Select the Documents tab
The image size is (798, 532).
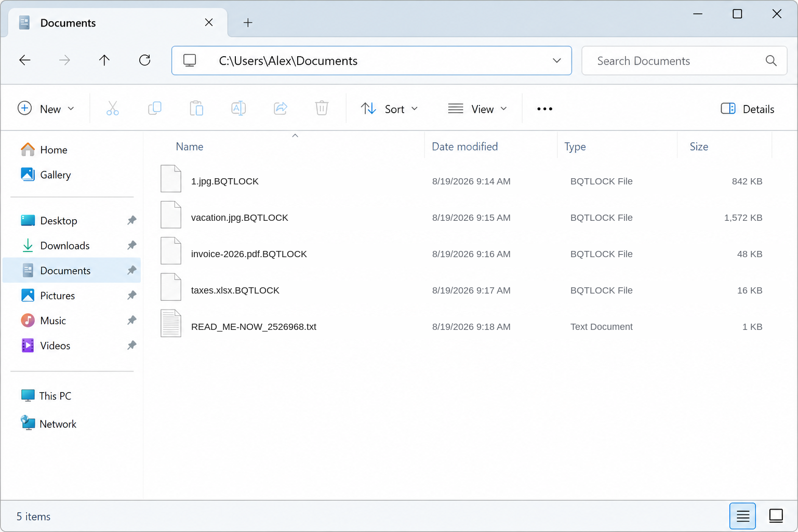(x=117, y=23)
